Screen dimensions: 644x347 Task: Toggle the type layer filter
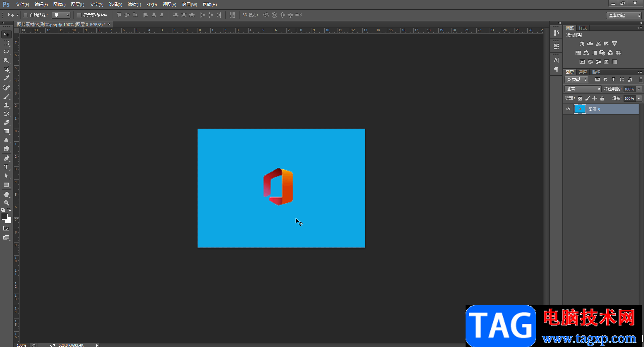coord(613,80)
